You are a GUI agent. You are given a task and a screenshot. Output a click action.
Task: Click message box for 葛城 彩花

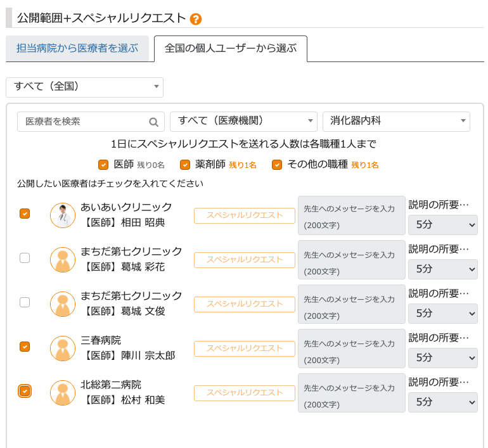coord(352,260)
